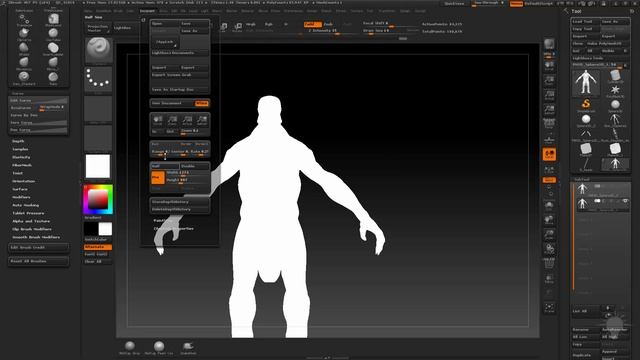Click the Zoom icon in Document palette
This screenshot has width=640, height=360.
click(172, 120)
